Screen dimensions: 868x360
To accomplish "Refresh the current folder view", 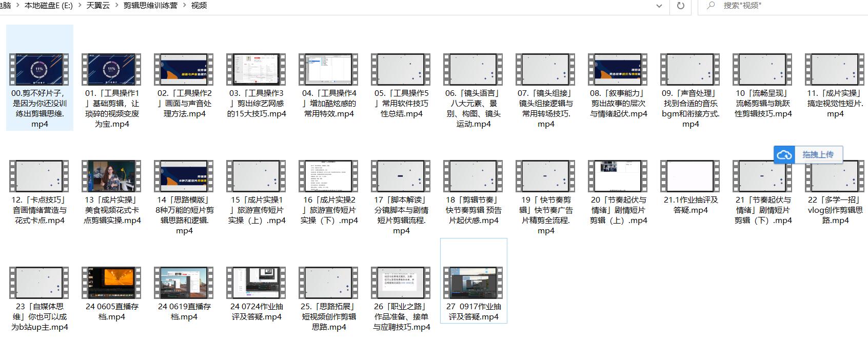I will click(x=681, y=6).
